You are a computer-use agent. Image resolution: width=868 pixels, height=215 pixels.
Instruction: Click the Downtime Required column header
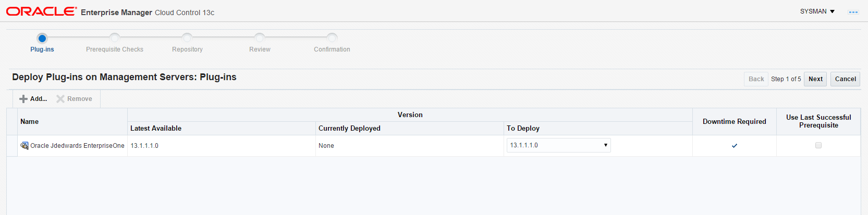click(x=735, y=121)
